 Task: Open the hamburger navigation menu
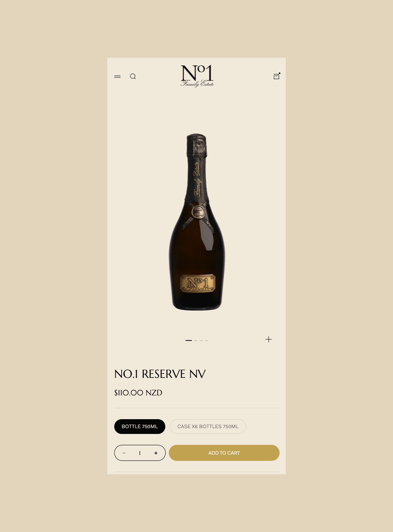[117, 77]
